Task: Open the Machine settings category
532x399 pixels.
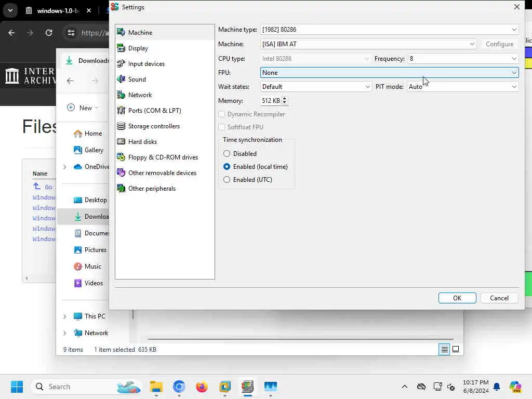Action: pyautogui.click(x=165, y=33)
